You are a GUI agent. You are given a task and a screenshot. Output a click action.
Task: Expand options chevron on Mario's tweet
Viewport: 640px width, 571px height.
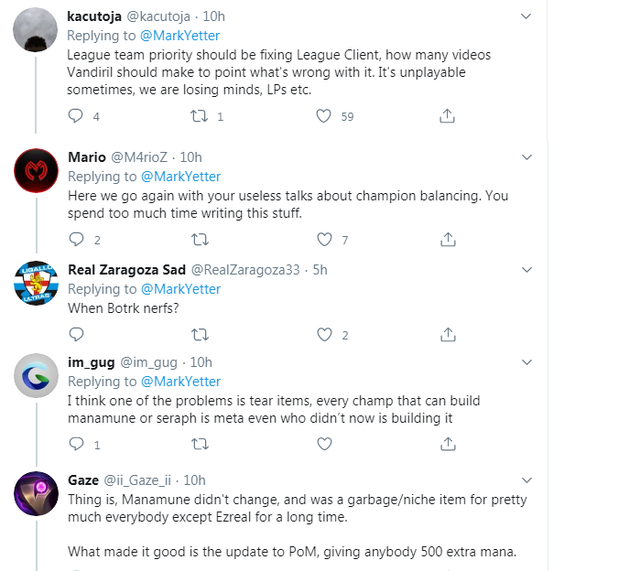click(x=527, y=157)
